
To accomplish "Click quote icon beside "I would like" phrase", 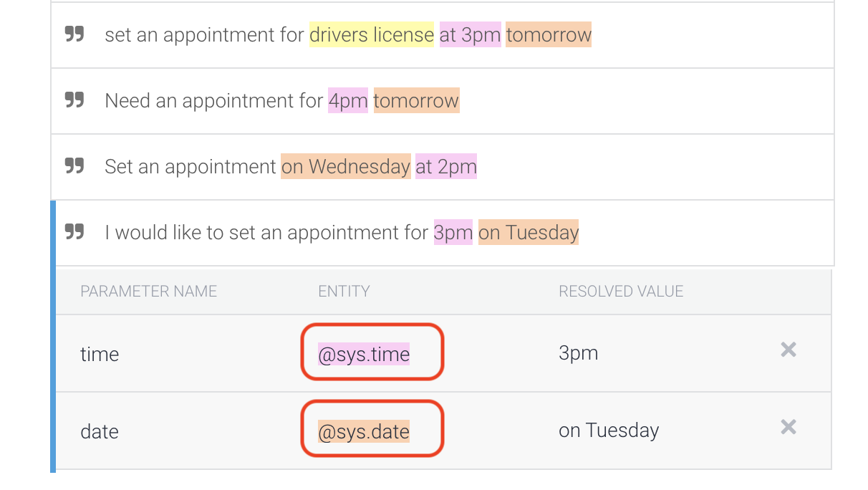I will click(74, 232).
